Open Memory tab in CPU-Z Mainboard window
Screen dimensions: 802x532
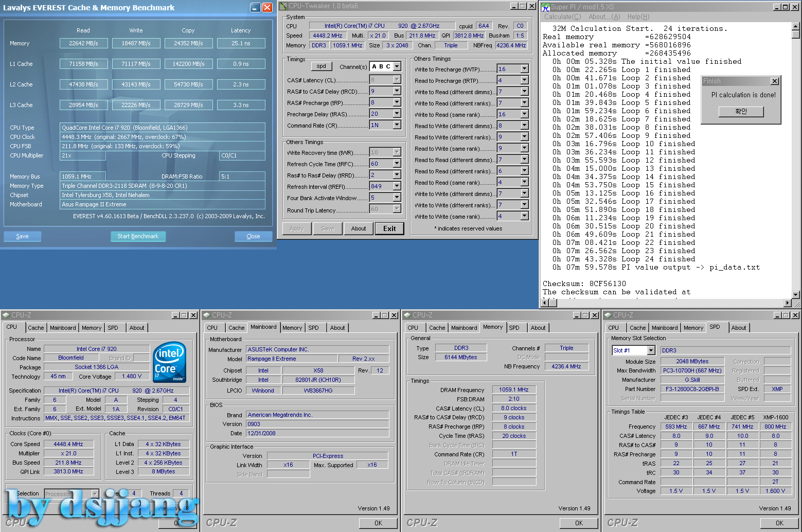coord(292,328)
